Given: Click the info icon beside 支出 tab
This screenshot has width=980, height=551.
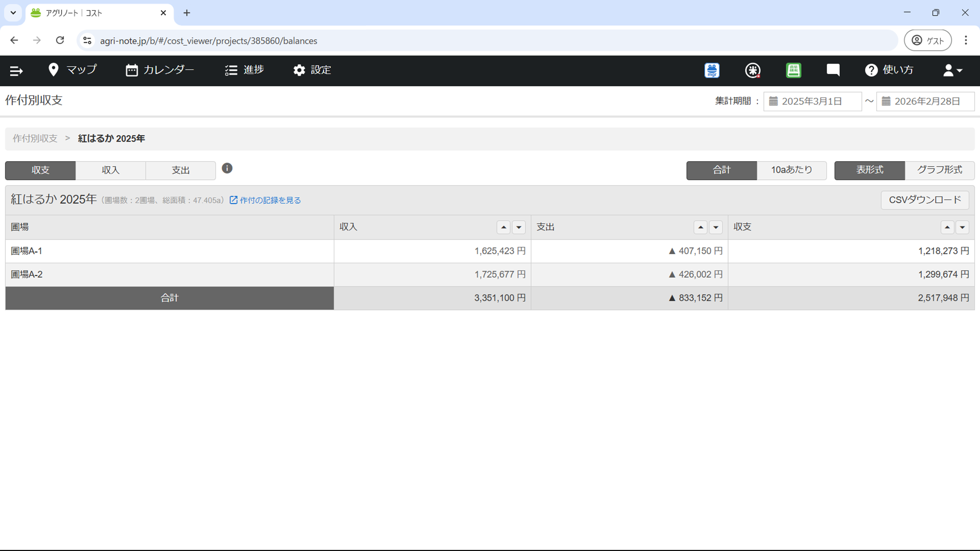Looking at the screenshot, I should 227,168.
